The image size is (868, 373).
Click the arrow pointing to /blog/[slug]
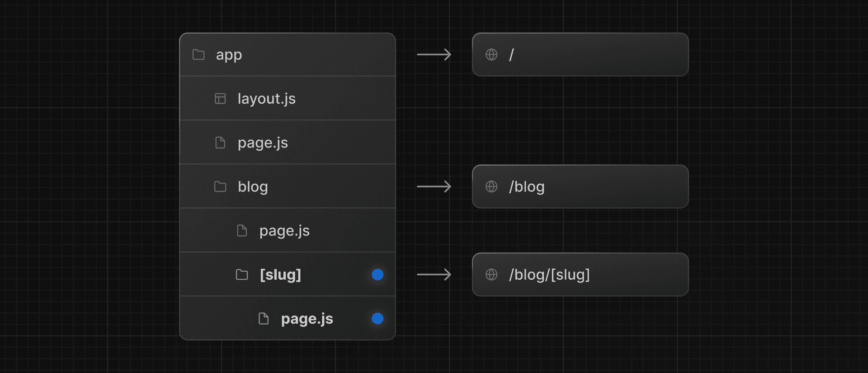434,275
